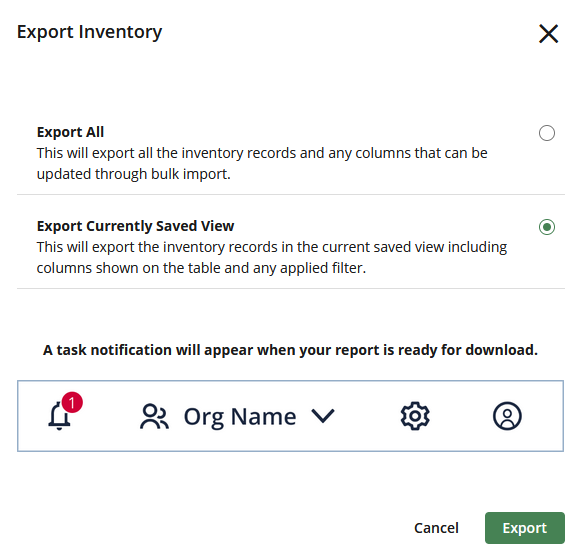The width and height of the screenshot is (579, 557).
Task: Open the settings gear icon
Action: pos(415,416)
